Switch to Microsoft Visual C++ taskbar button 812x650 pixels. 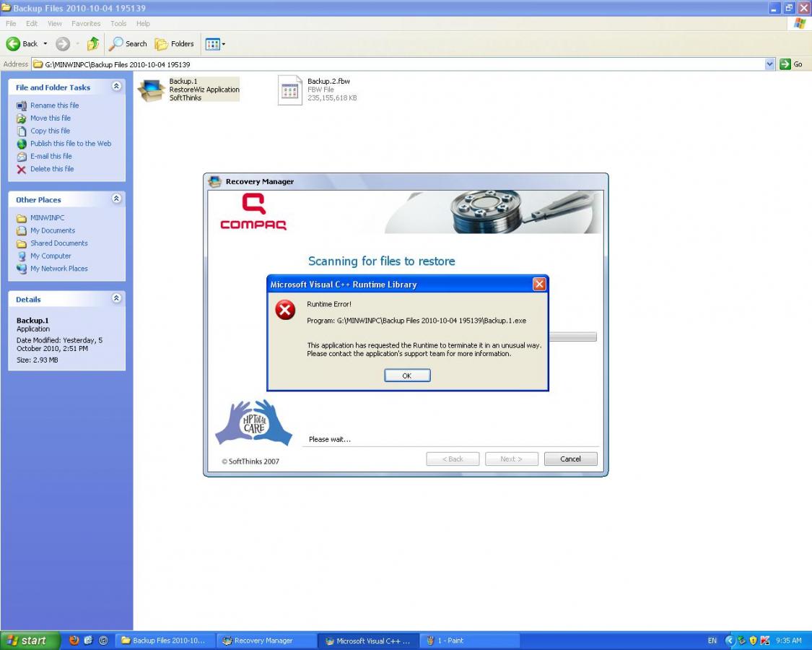pos(367,641)
